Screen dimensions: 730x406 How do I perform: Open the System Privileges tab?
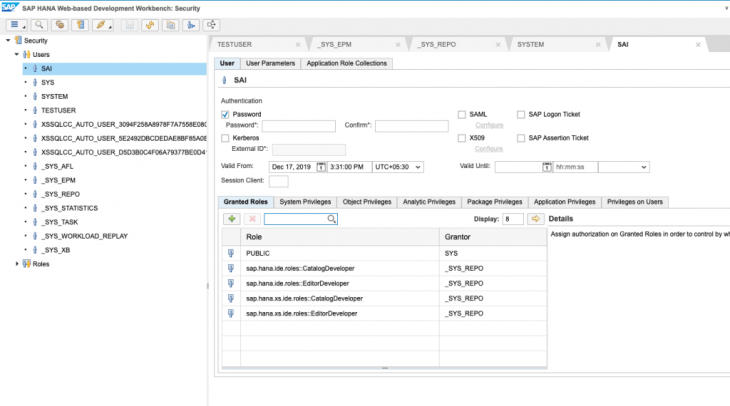pyautogui.click(x=305, y=202)
